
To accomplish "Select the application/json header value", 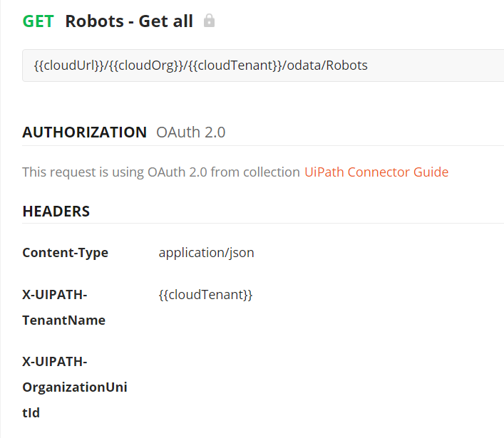I will (x=206, y=253).
